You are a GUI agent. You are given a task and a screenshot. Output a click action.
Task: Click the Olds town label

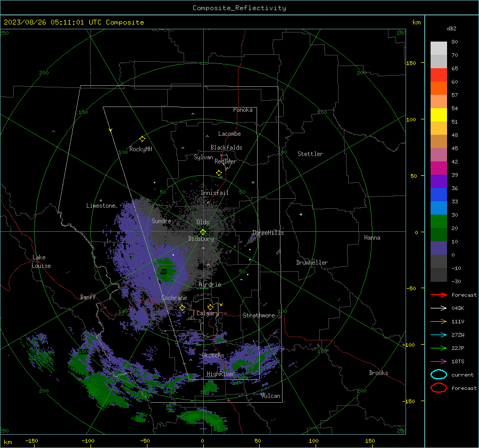[x=203, y=222]
